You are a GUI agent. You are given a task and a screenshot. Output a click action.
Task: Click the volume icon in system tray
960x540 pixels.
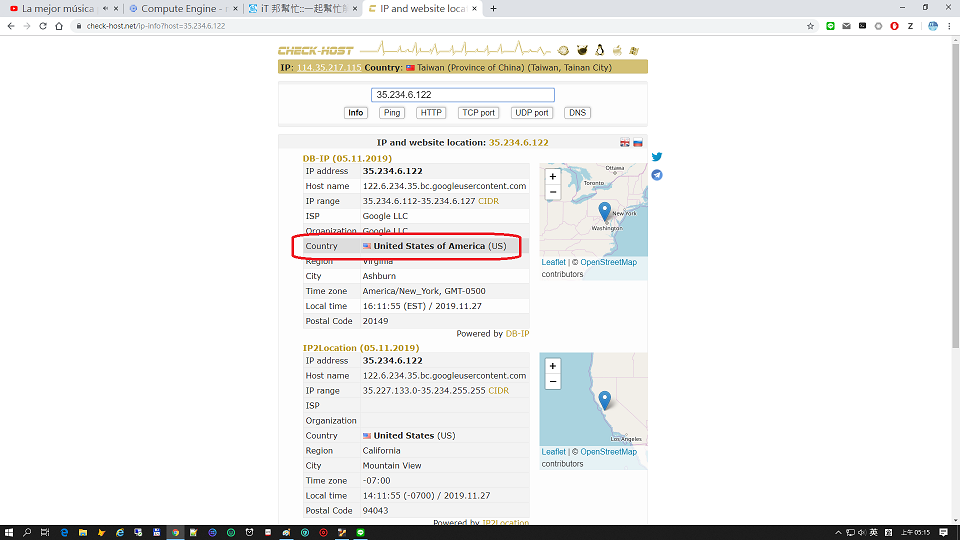[861, 533]
